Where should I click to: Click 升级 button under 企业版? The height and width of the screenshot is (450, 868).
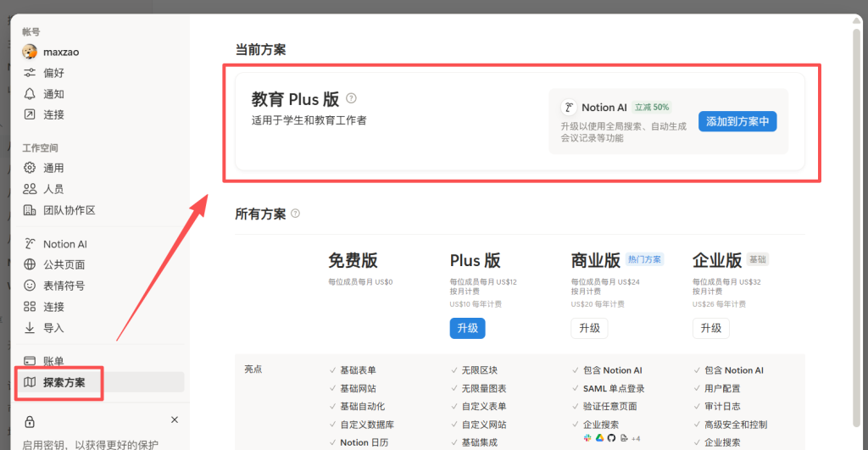click(710, 328)
